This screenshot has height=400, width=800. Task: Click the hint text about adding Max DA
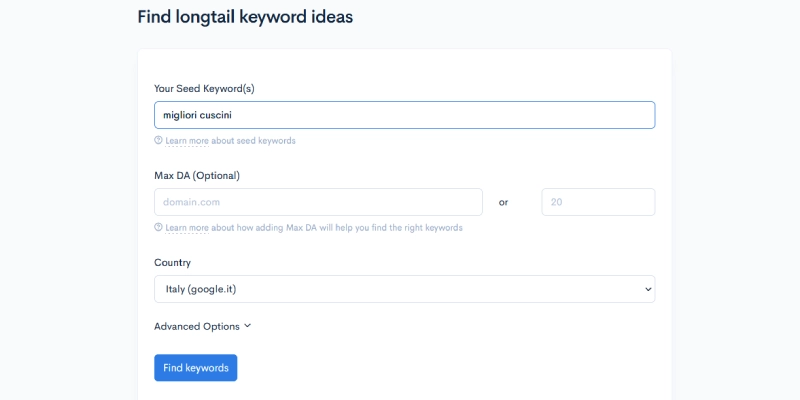tap(337, 228)
